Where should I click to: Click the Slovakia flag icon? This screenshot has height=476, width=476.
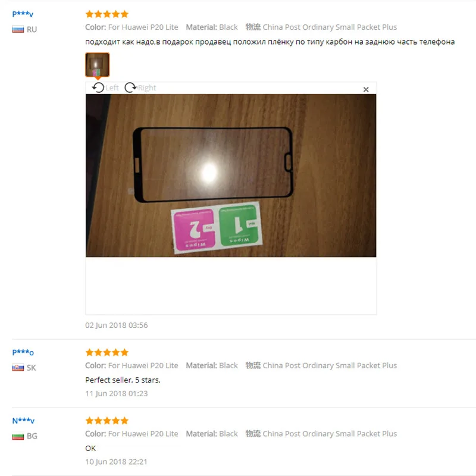18,368
